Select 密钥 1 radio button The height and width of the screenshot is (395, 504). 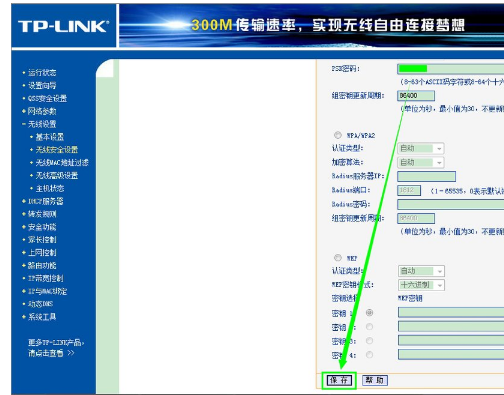(369, 313)
